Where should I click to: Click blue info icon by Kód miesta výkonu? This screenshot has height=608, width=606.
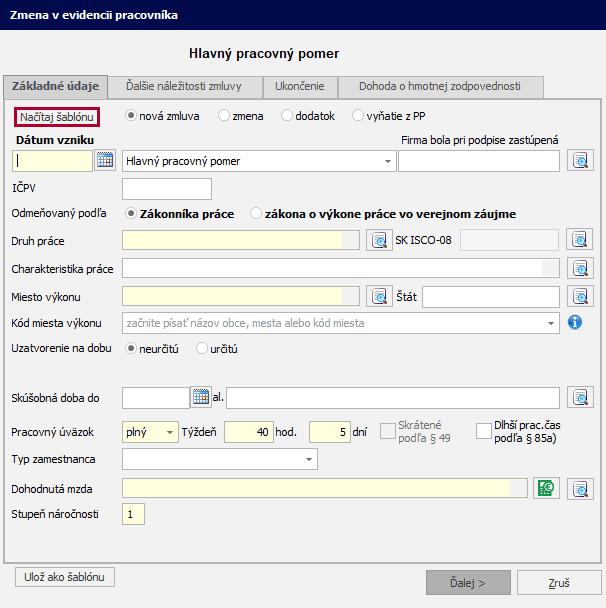coord(575,323)
